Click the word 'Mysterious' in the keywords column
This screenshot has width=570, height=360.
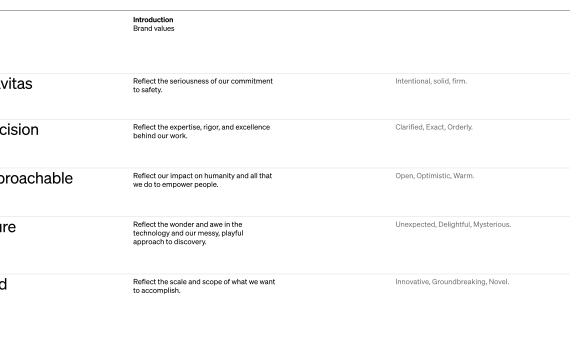pos(491,225)
